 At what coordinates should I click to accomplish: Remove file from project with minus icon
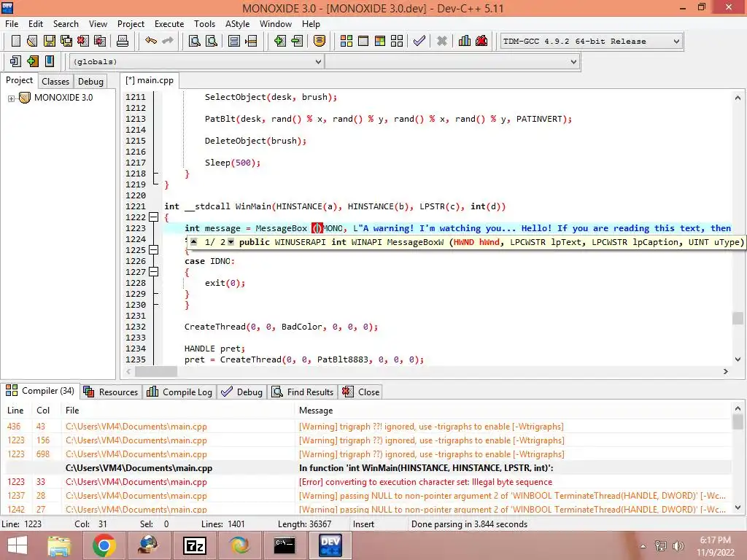tap(297, 41)
